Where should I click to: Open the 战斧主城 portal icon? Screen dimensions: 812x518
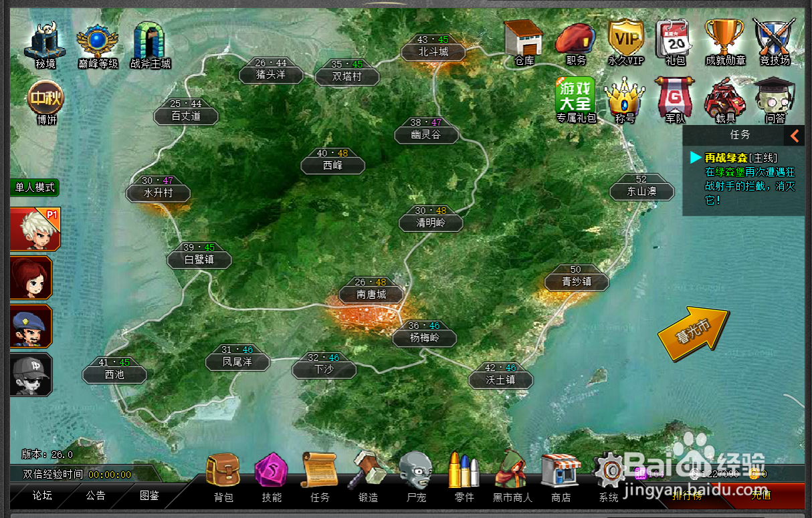(150, 45)
